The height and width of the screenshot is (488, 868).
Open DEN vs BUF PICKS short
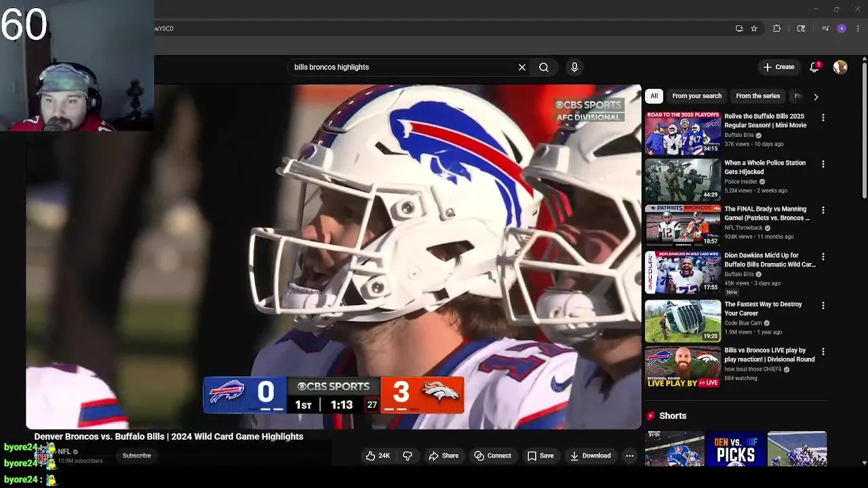pos(736,449)
